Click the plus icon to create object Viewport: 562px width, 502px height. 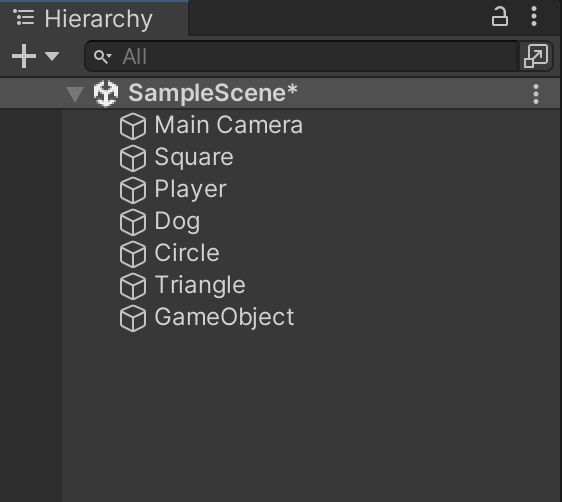(x=24, y=56)
